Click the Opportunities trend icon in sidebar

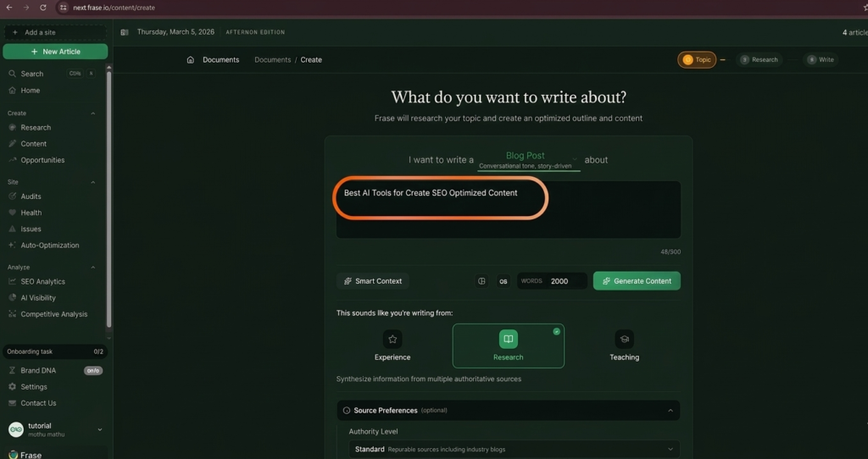click(12, 160)
